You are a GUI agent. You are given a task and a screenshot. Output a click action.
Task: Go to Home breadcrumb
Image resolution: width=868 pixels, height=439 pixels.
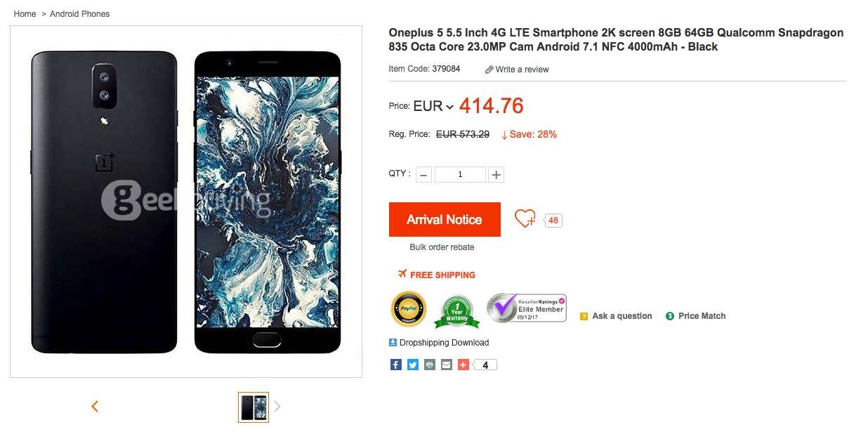click(x=25, y=14)
